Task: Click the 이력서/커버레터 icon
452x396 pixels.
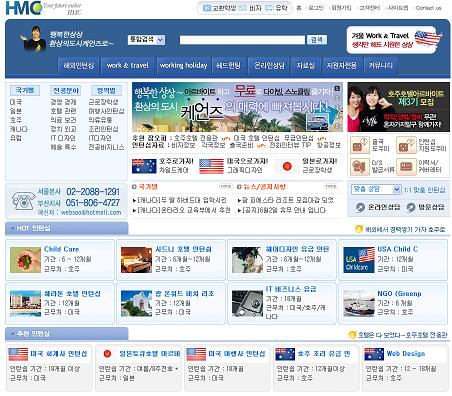Action: point(406,166)
